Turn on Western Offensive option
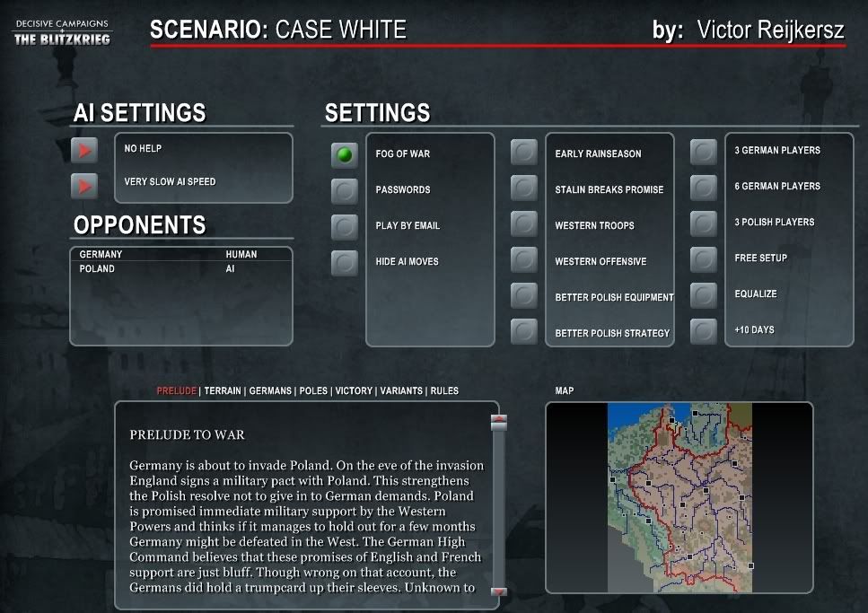 pos(523,259)
